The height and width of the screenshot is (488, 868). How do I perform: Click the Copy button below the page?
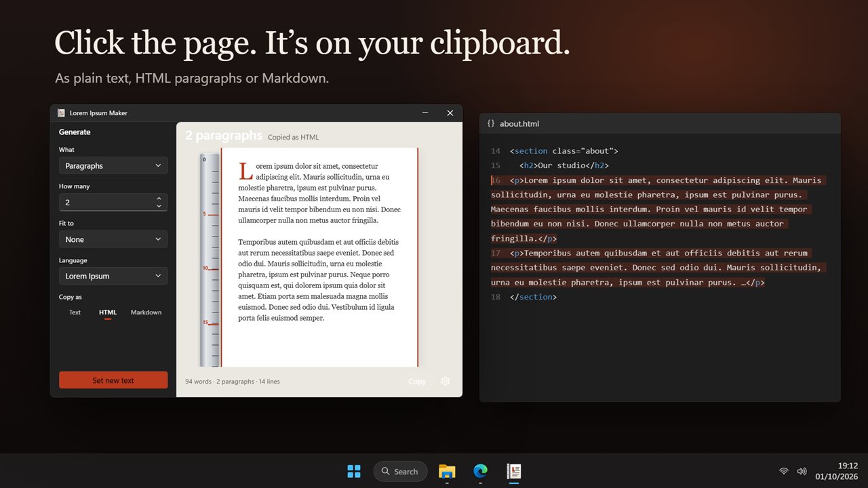(417, 381)
